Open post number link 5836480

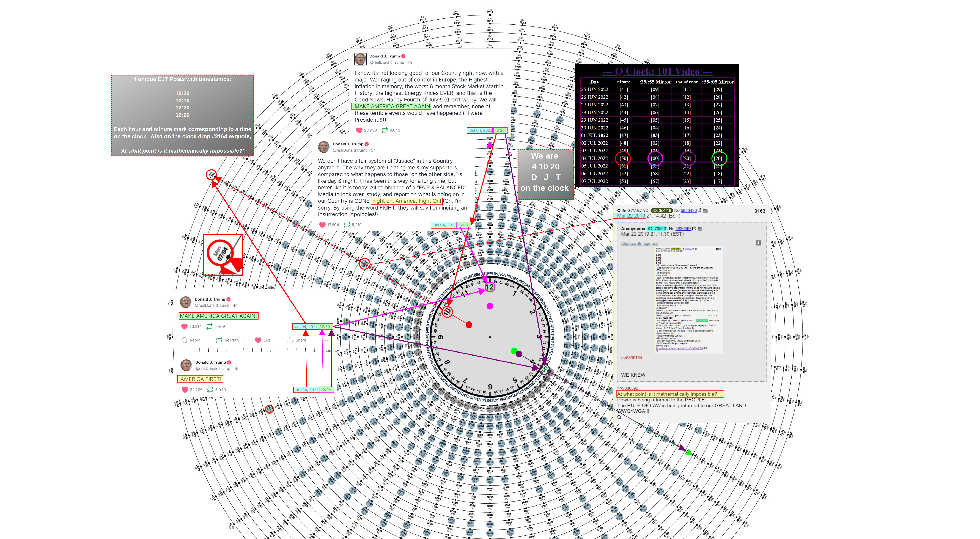pos(689,210)
